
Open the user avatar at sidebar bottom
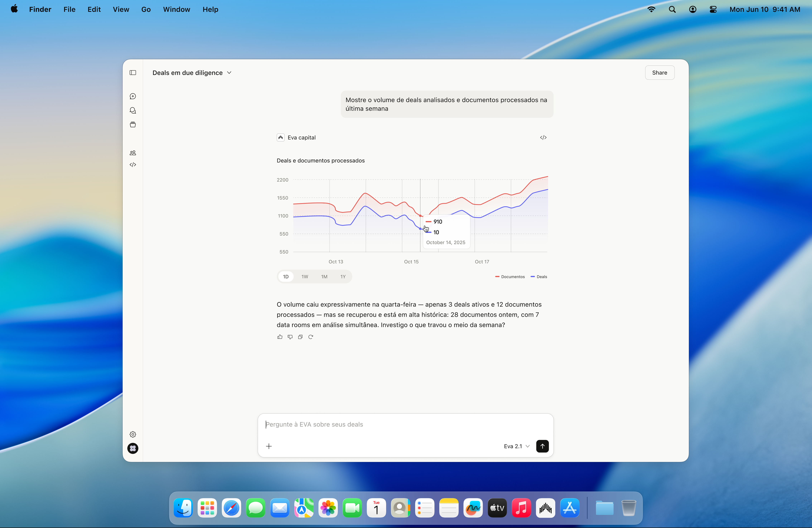click(133, 448)
